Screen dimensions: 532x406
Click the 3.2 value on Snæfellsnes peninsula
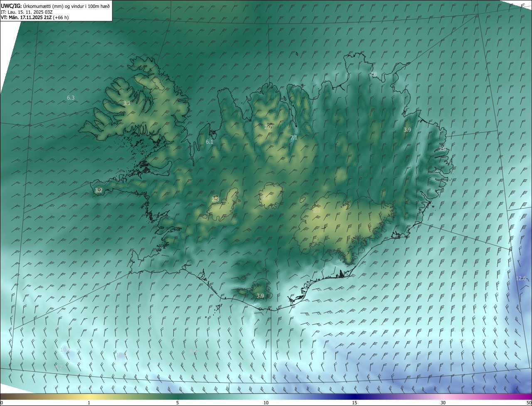point(99,191)
